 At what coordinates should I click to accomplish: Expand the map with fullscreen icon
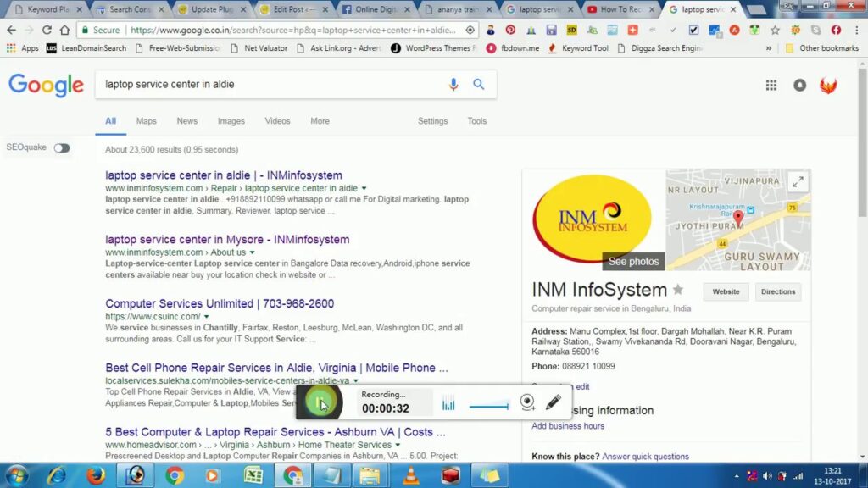click(798, 182)
